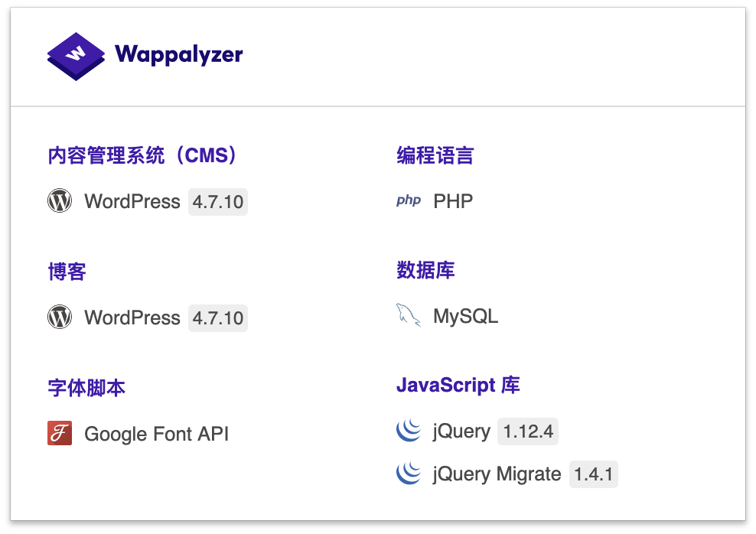Click the jQuery icon beside version 1.12.4
Viewport: 756px width, 534px height.
coord(409,431)
